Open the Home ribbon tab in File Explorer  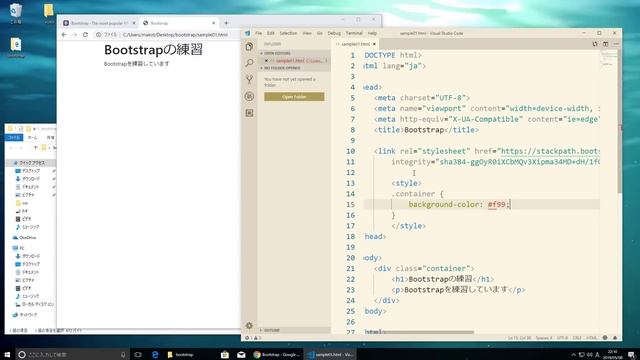point(32,138)
